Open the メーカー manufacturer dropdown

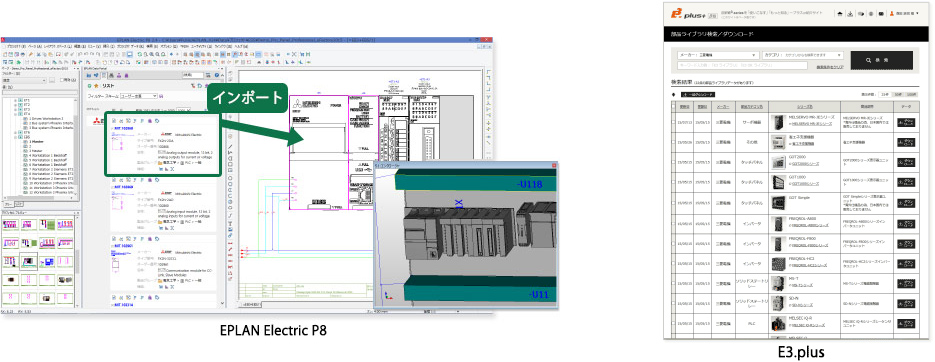point(719,55)
